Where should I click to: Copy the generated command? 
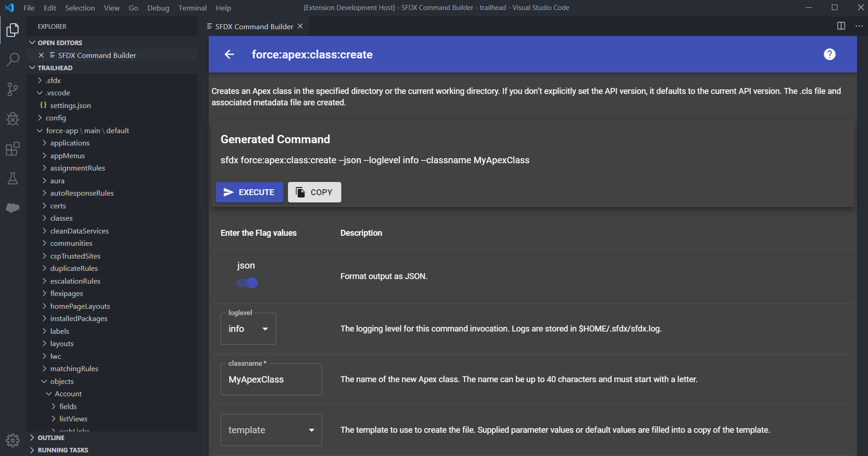pos(314,192)
